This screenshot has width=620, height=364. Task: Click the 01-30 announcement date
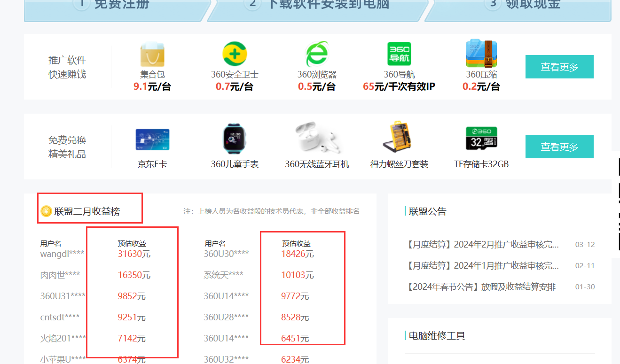585,287
